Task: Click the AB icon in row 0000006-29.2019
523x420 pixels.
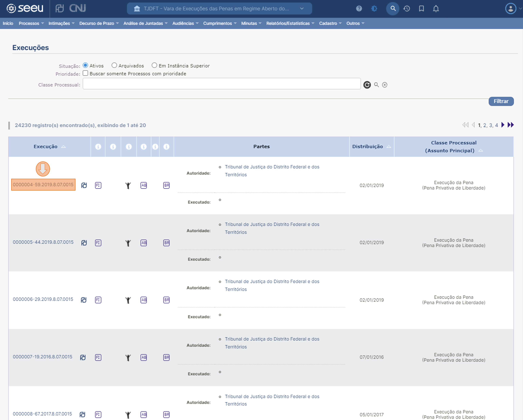Action: point(144,300)
